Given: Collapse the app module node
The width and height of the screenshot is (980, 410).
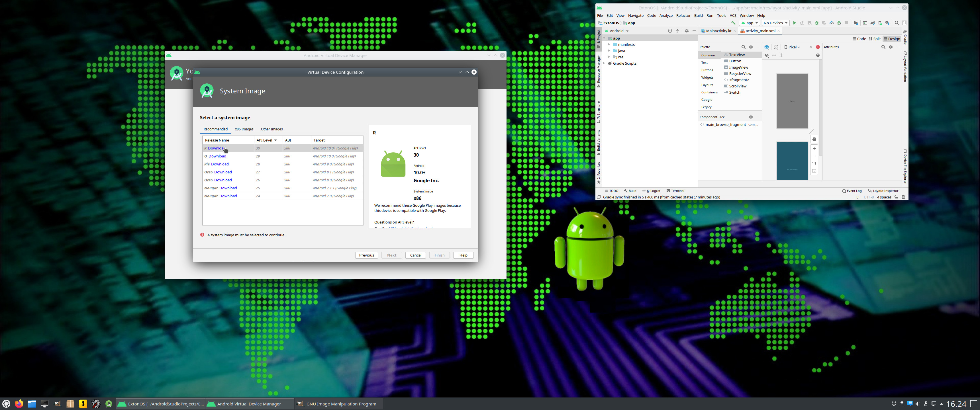Looking at the screenshot, I should coord(604,38).
